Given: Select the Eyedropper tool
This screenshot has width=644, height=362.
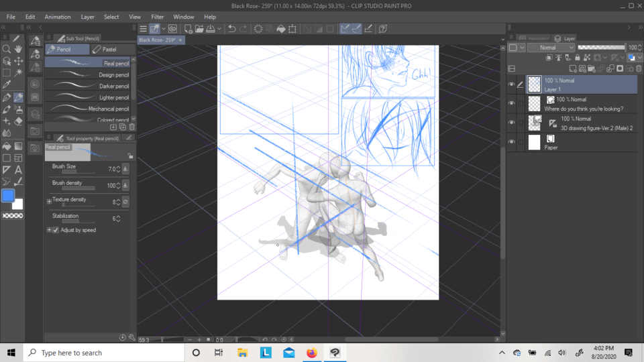Looking at the screenshot, I should [x=7, y=85].
